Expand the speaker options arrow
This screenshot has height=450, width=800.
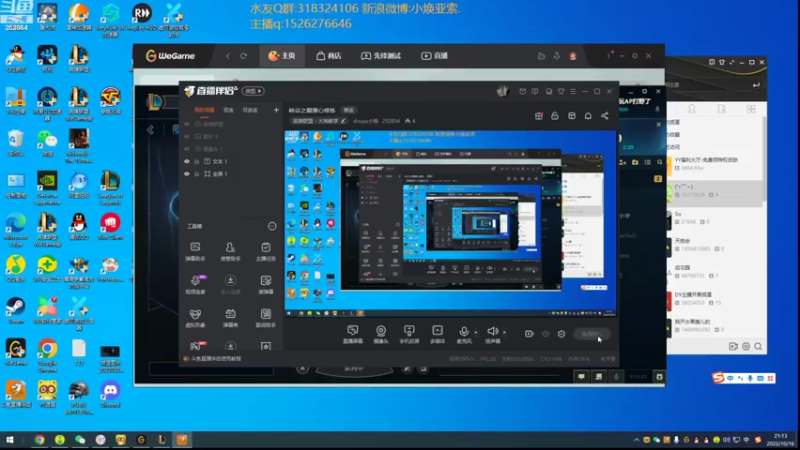point(505,333)
